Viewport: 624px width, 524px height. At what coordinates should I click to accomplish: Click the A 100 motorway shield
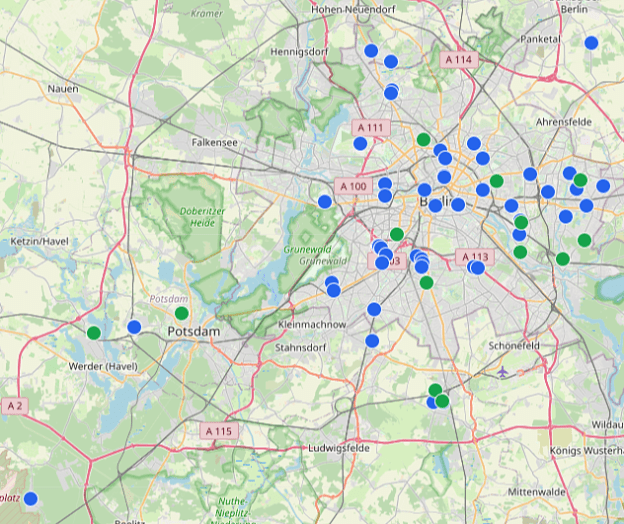click(352, 186)
